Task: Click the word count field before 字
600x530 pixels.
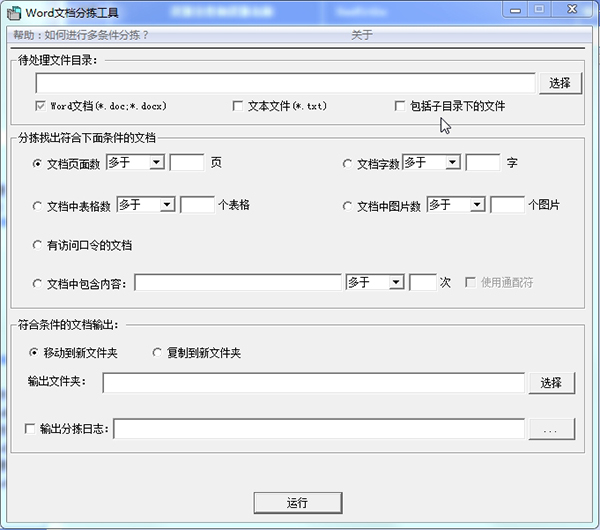Action: [483, 162]
